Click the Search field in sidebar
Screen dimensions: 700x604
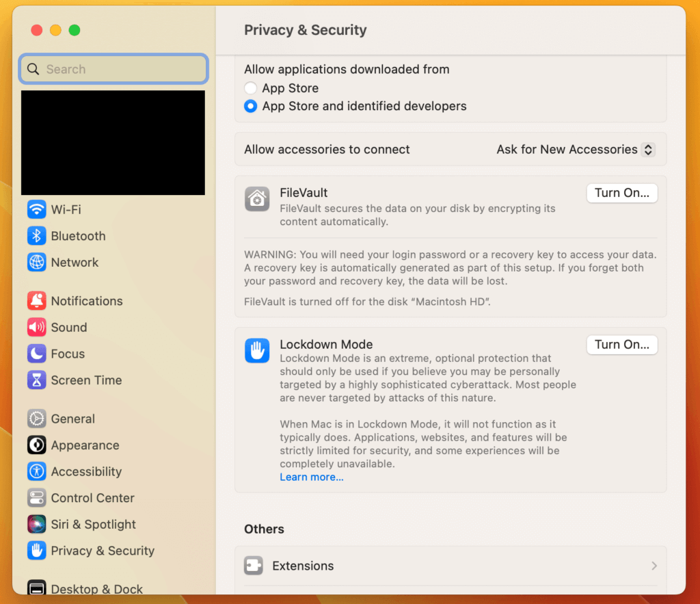[113, 68]
